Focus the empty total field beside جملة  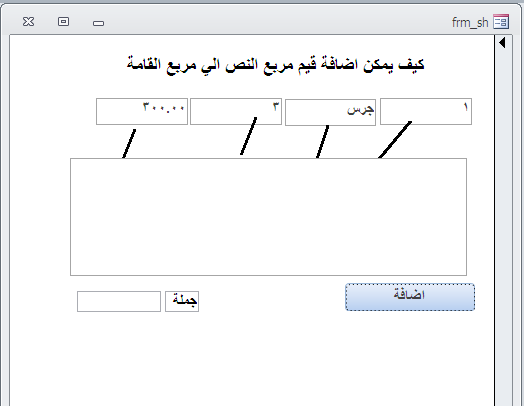pyautogui.click(x=119, y=301)
